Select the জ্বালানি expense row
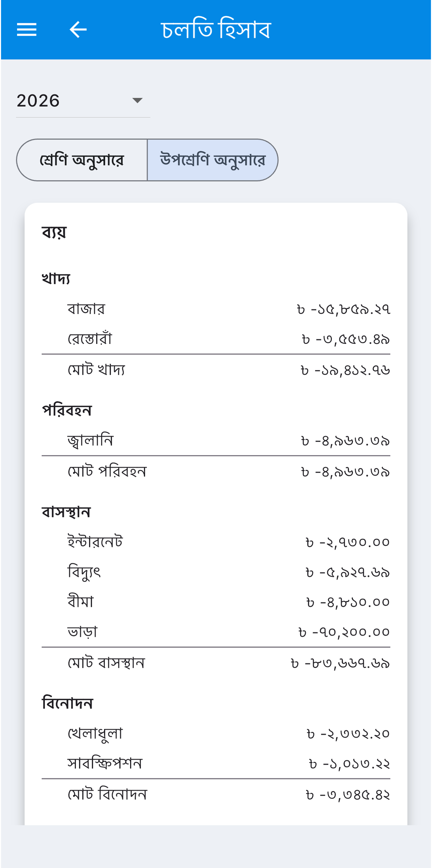The height and width of the screenshot is (868, 432). 216,441
